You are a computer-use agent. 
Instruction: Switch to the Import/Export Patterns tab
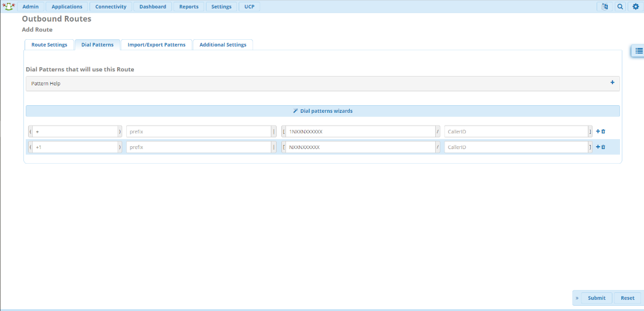[156, 45]
